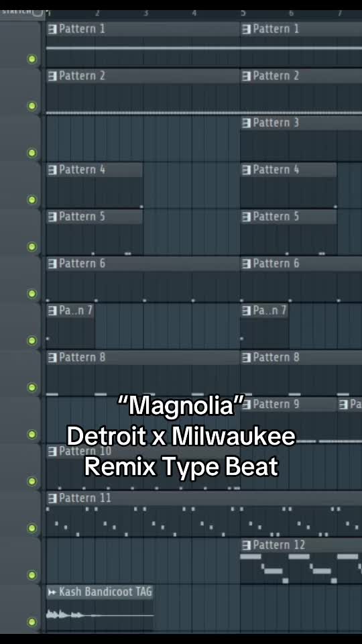This screenshot has height=644, width=362.
Task: Open the Pattern 3 clip menu icon
Action: click(x=246, y=123)
